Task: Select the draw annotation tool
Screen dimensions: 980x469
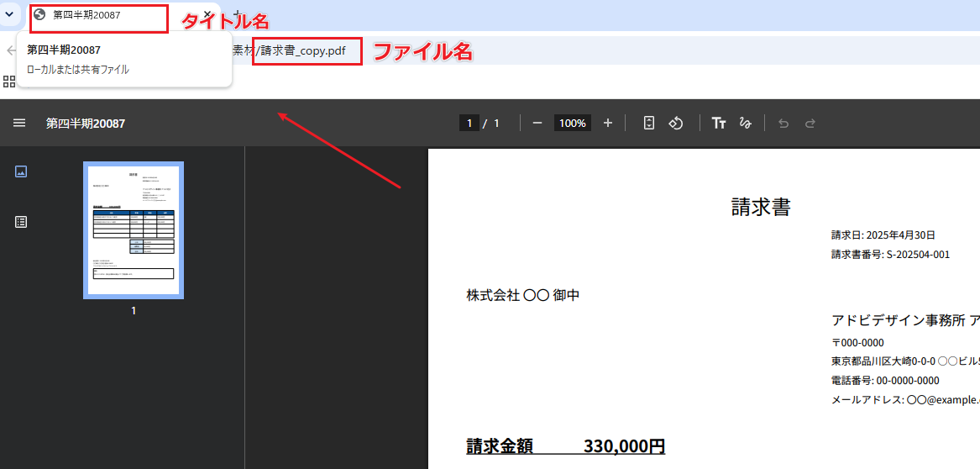Action: 745,124
